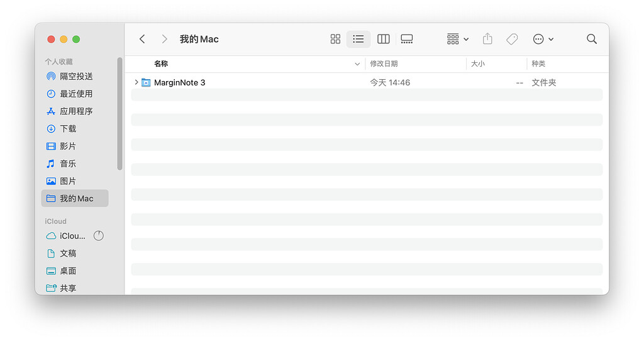The height and width of the screenshot is (341, 644).
Task: Sort by 修改日期 column header
Action: tap(384, 63)
